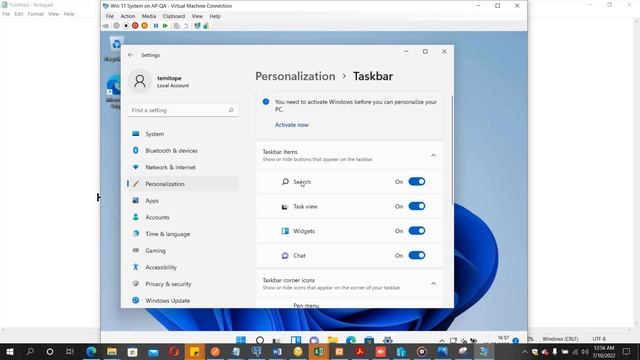Viewport: 640px width, 360px height.
Task: Pause the virtual machine from the toolbar
Action: 156,26
